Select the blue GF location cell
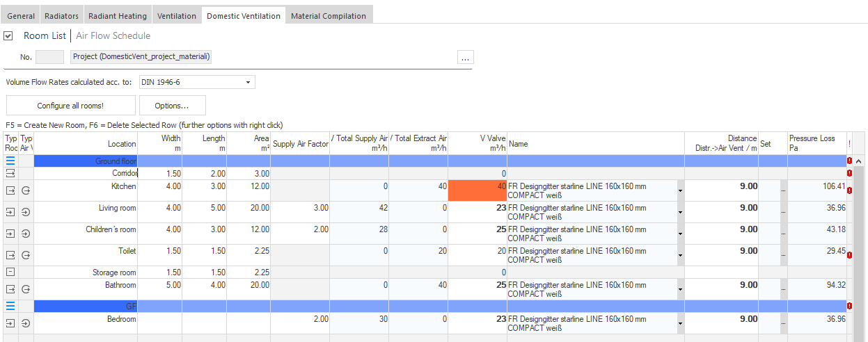Viewport: 868px width, 342px height. point(86,306)
